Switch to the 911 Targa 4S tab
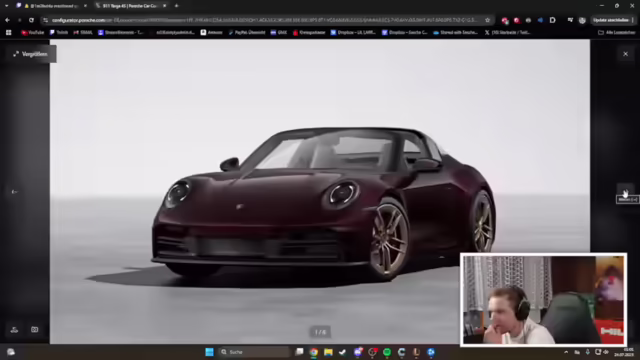Screen dimensions: 640x360 [131, 6]
